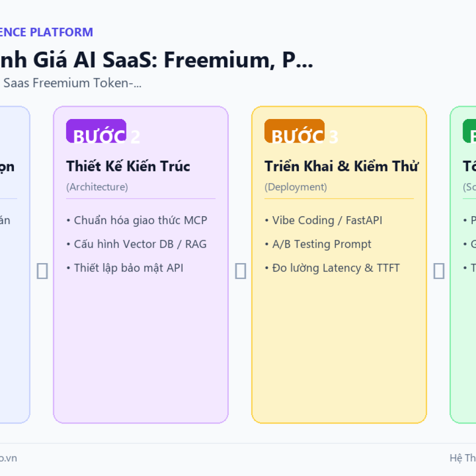Click the (Deployment) subtitle
476x476 pixels.
296,187
